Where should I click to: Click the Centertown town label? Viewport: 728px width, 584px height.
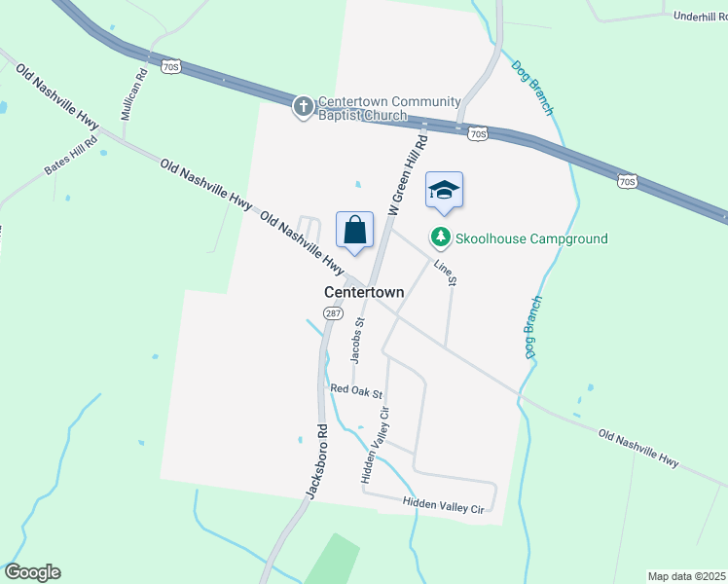pos(364,292)
